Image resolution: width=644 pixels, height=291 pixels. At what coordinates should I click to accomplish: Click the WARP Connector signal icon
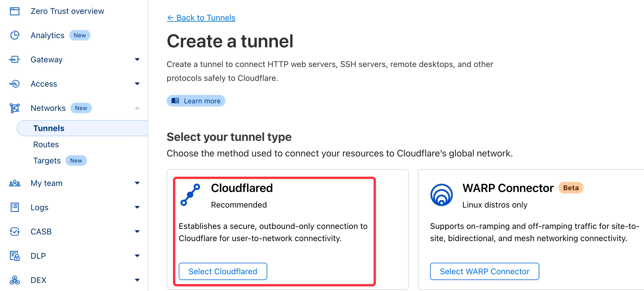pos(441,195)
